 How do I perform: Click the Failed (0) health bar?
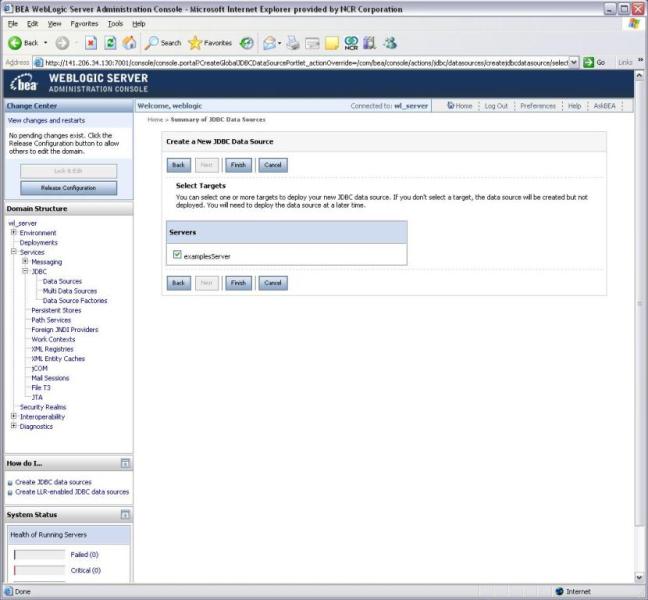click(x=40, y=555)
